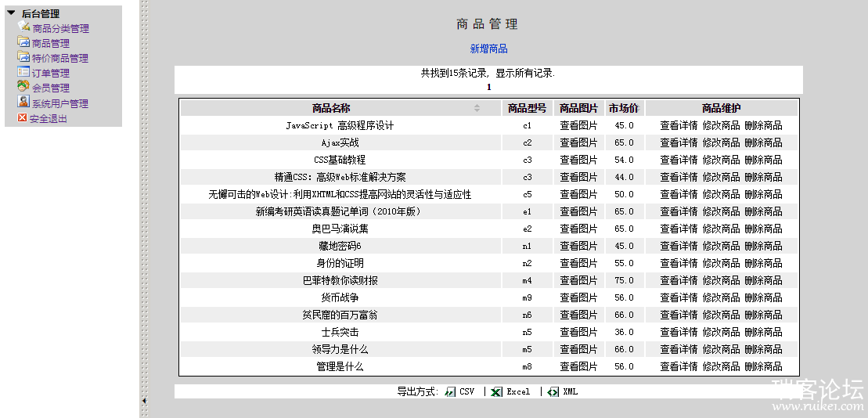This screenshot has height=418, width=868.
Task: Delete 新编考研英语读真题记单词 product
Action: (x=763, y=211)
